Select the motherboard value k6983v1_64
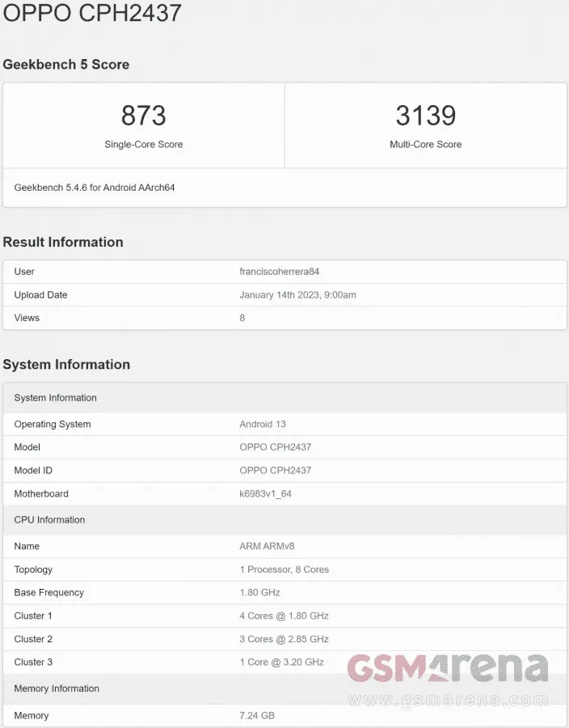The image size is (569, 728). 265,493
